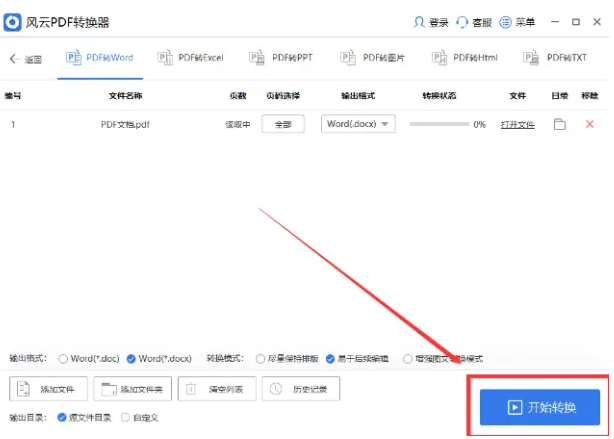Image resolution: width=614 pixels, height=439 pixels.
Task: Click the 打开文件 link
Action: click(x=517, y=125)
